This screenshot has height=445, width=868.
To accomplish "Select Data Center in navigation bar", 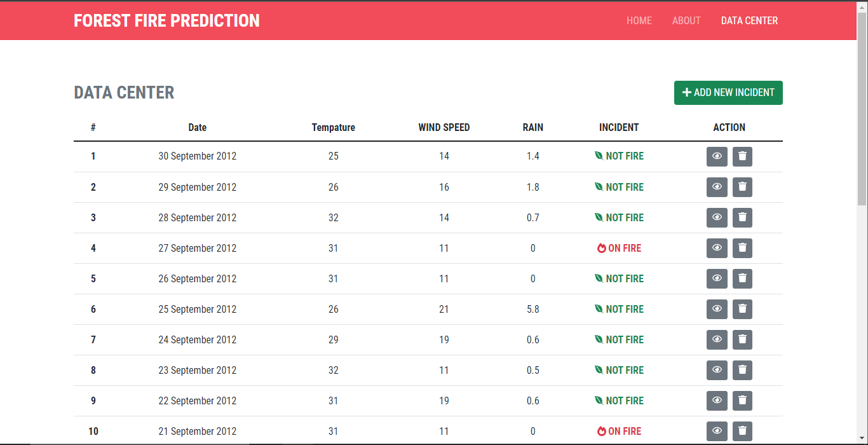I will click(x=749, y=20).
